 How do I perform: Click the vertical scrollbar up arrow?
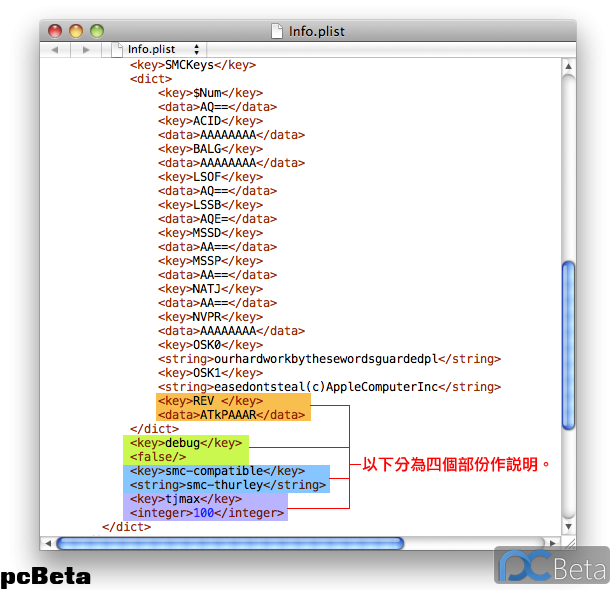(568, 66)
